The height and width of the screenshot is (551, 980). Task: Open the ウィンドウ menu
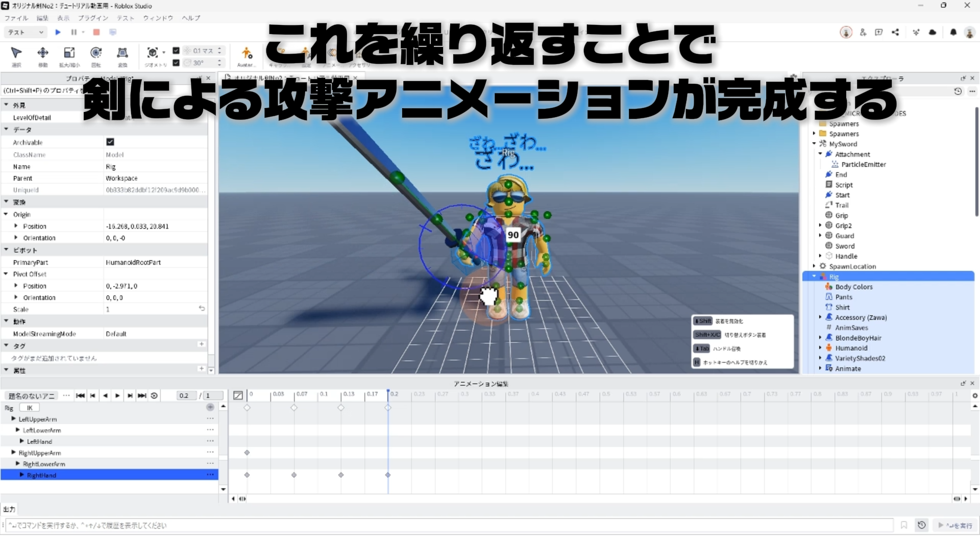tap(158, 18)
